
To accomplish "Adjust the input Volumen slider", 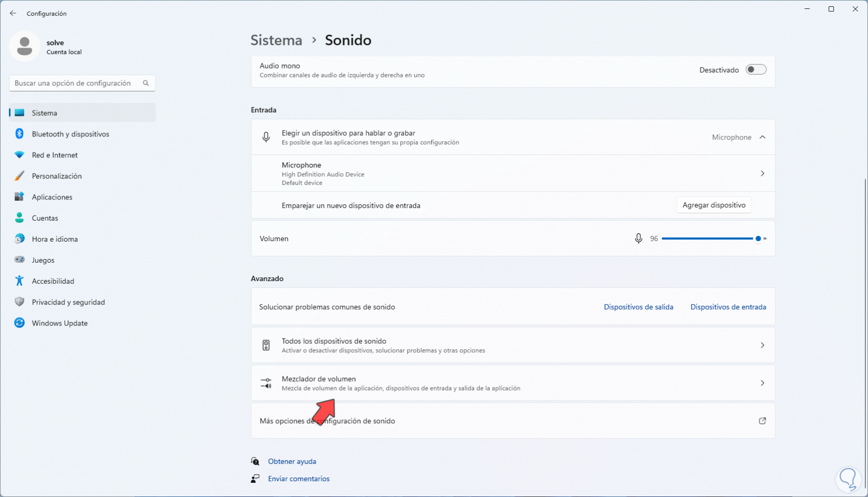I will (758, 238).
